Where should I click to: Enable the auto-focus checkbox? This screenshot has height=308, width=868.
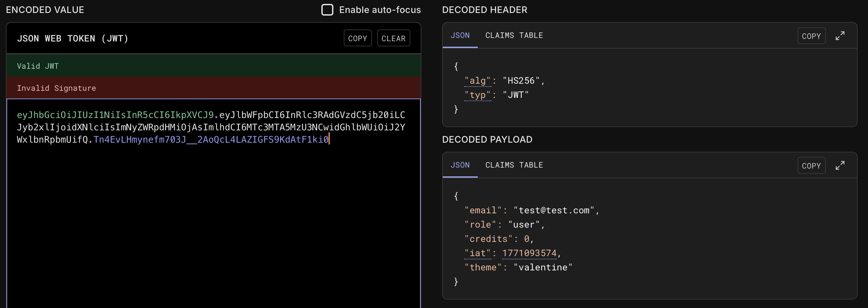327,10
